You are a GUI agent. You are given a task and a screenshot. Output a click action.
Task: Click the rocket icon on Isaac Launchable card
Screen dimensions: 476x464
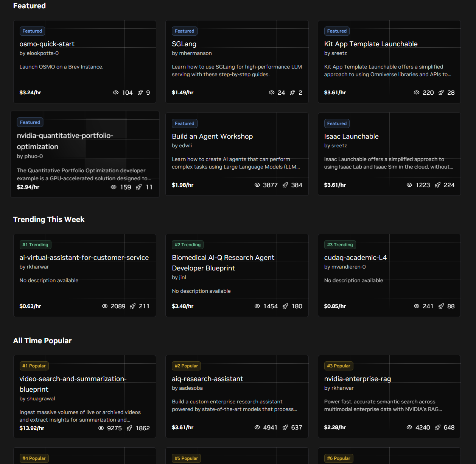pos(438,185)
